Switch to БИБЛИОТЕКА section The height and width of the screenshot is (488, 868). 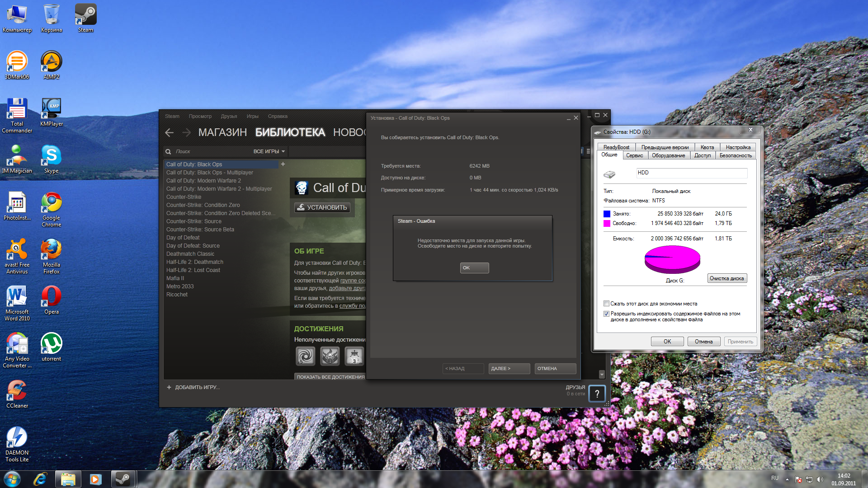(x=290, y=132)
